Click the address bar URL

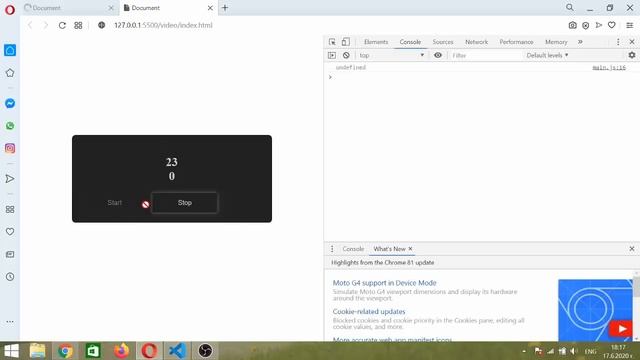coord(163,25)
